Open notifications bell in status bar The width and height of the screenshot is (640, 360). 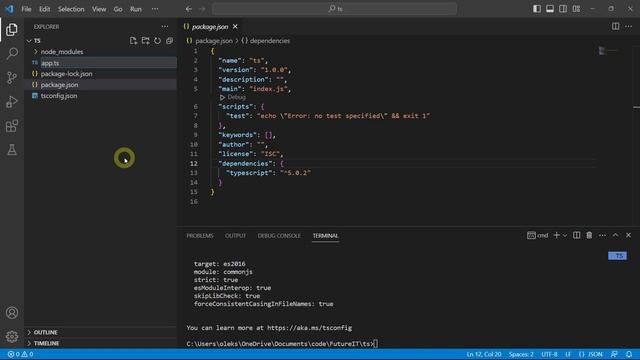629,354
